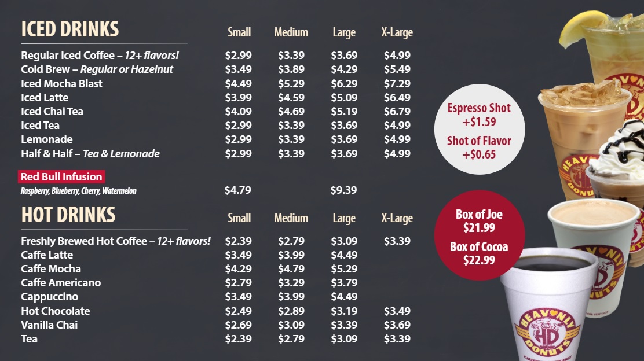This screenshot has height=361, width=644.
Task: Click the Iced Mocha Blast menu item
Action: 61,84
